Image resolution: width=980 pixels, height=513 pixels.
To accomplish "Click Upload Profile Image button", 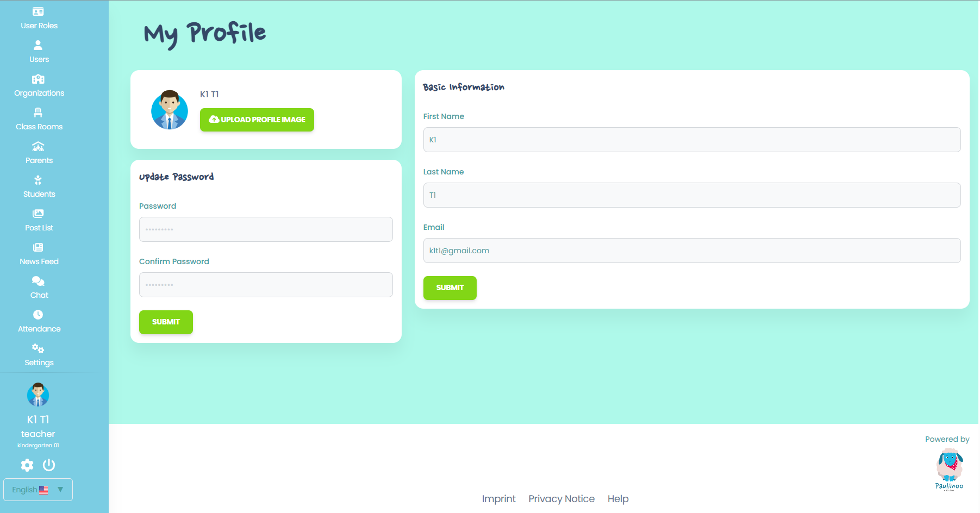I will [x=257, y=120].
